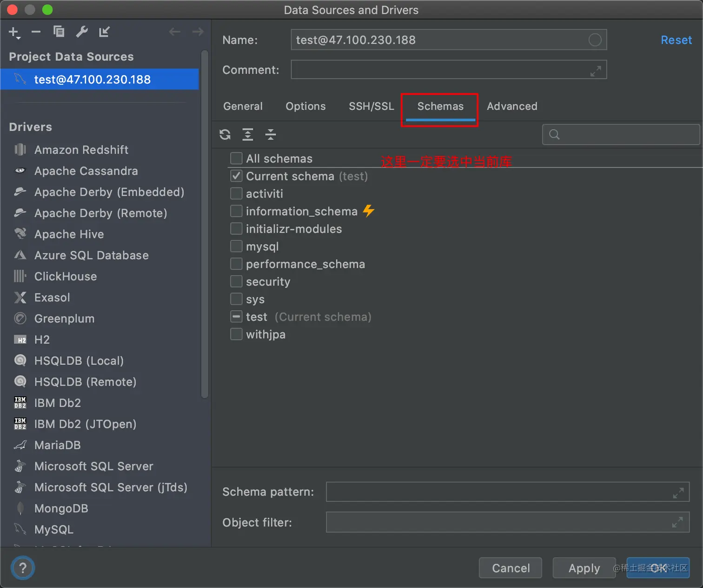Select HSQLDB (Local) driver
The height and width of the screenshot is (588, 703).
click(79, 361)
